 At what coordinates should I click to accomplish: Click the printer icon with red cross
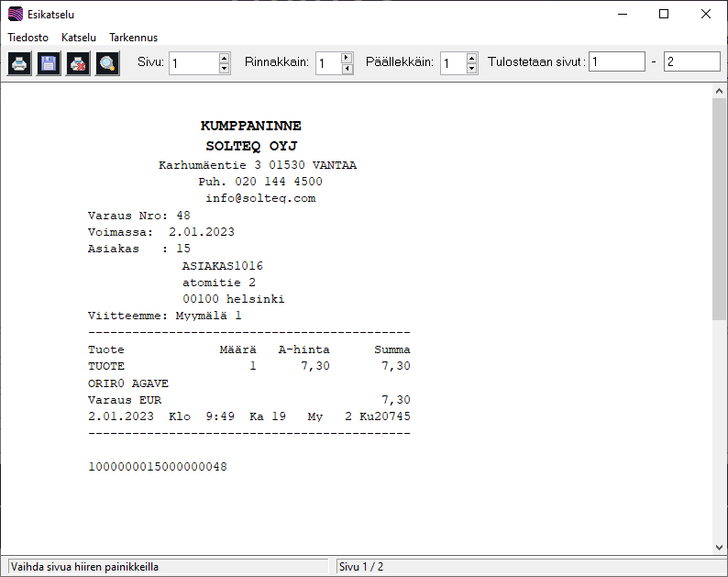pos(78,63)
